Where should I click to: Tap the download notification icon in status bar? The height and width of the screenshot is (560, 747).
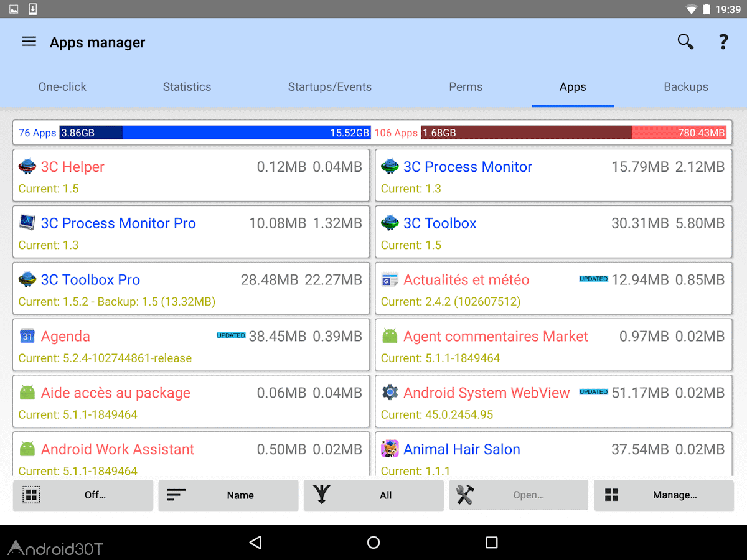[x=33, y=9]
